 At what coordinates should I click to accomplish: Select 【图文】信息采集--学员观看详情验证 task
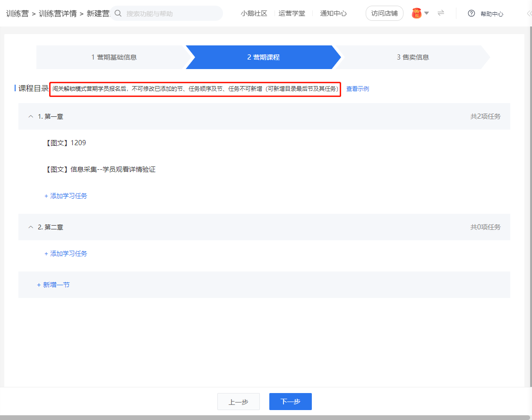pos(100,169)
